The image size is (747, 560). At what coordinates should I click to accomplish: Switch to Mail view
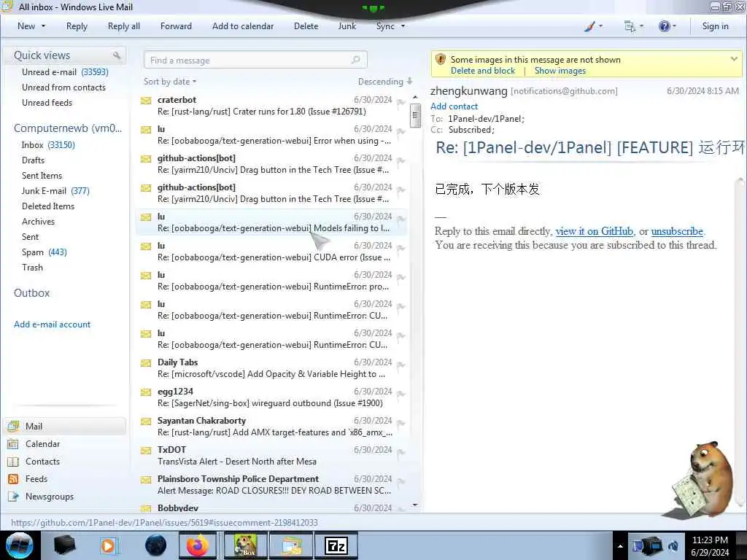click(x=65, y=426)
